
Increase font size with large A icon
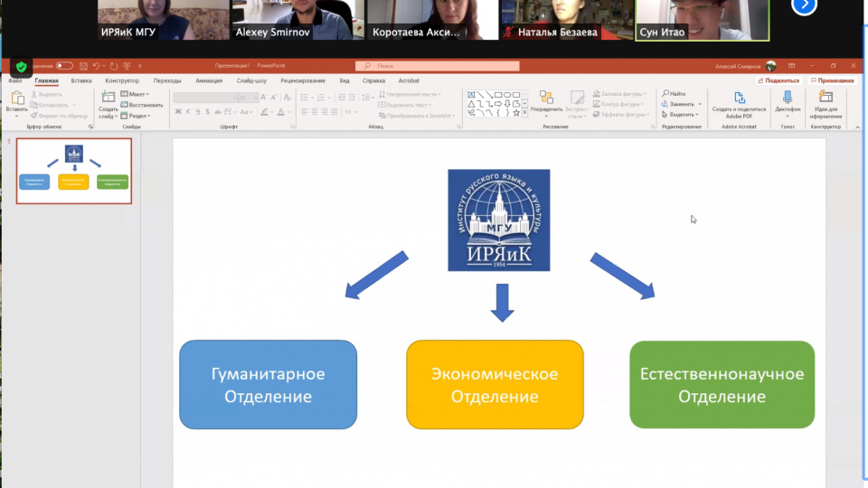pos(263,98)
